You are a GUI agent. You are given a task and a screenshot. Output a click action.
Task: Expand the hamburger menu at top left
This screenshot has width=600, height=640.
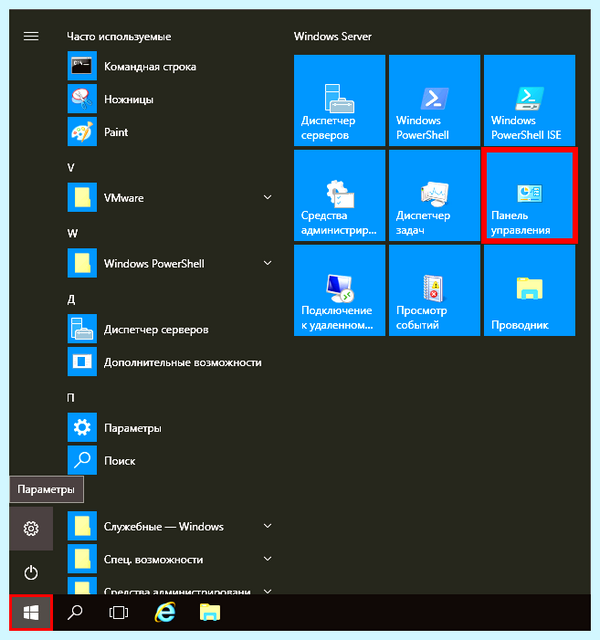(31, 36)
